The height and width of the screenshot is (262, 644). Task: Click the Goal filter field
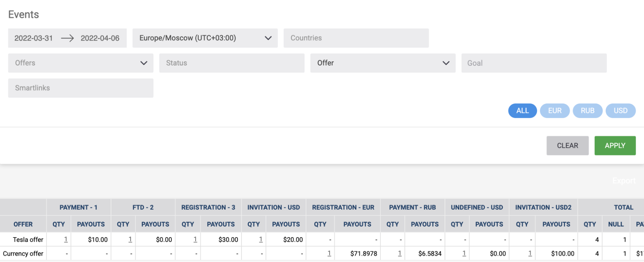534,63
